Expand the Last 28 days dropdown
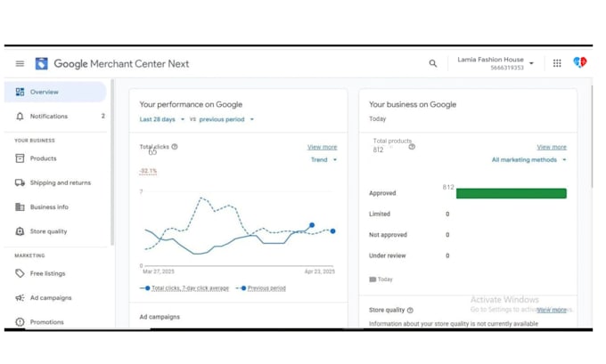 point(162,119)
